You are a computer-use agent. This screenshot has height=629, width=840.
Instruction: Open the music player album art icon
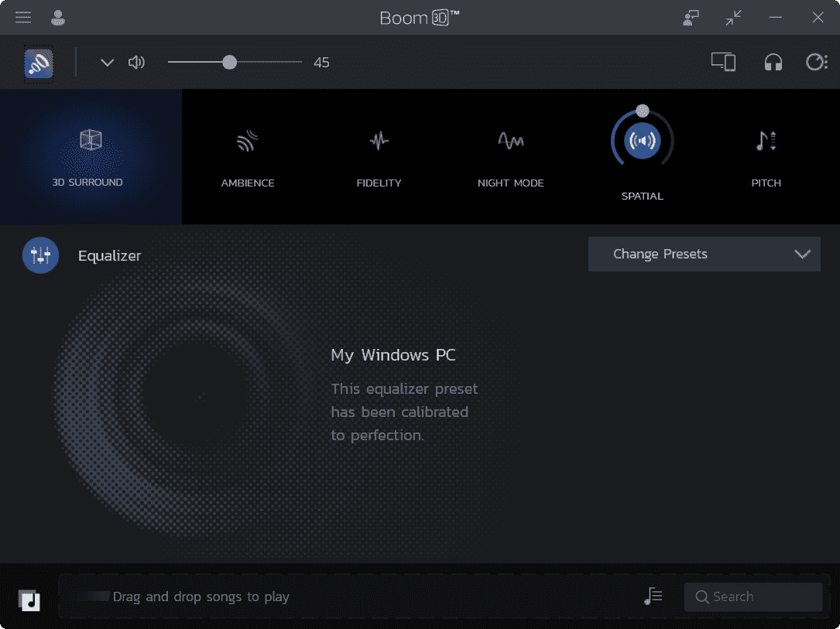click(x=29, y=600)
